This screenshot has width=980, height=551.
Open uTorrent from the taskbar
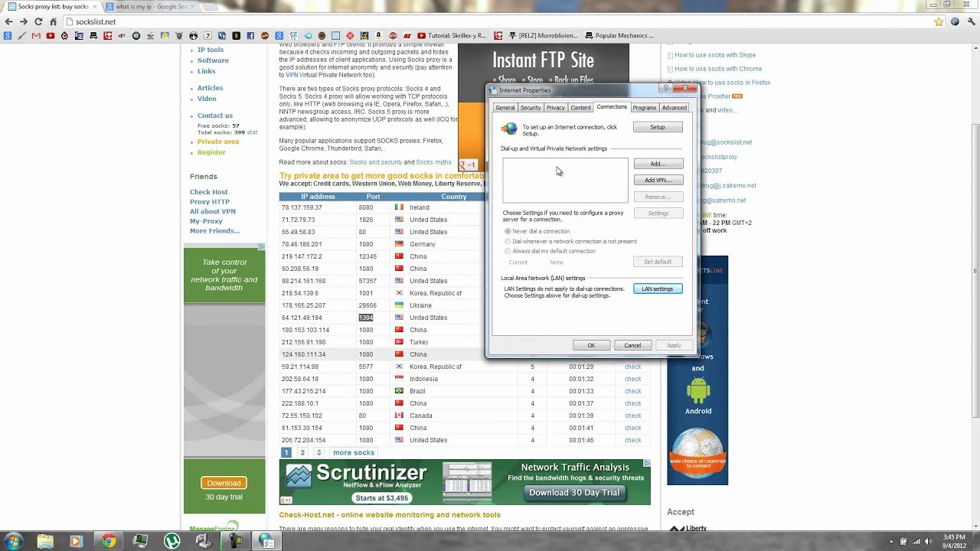172,541
